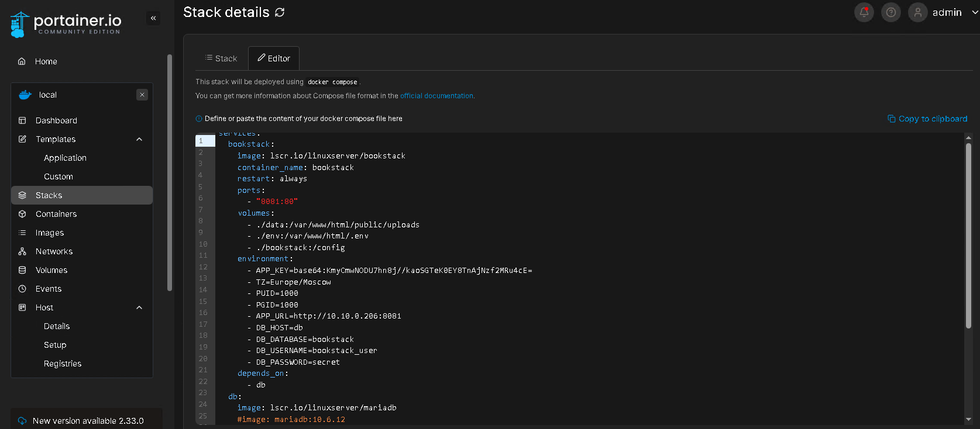Open the help question mark icon
980x429 pixels.
tap(891, 12)
